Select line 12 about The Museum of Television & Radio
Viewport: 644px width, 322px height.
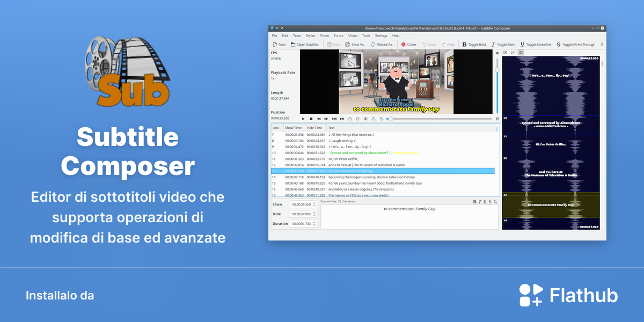pyautogui.click(x=383, y=165)
